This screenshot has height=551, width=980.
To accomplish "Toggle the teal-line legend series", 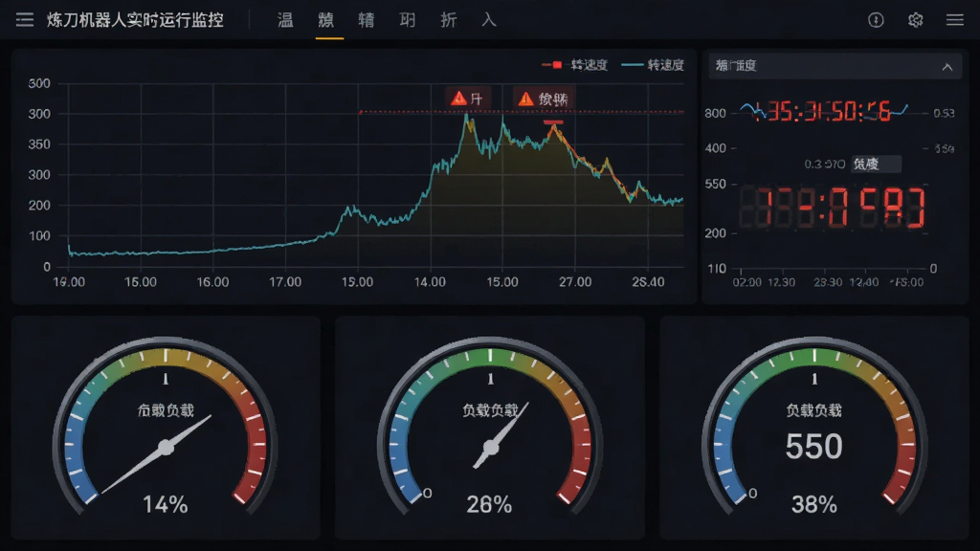I will click(653, 65).
